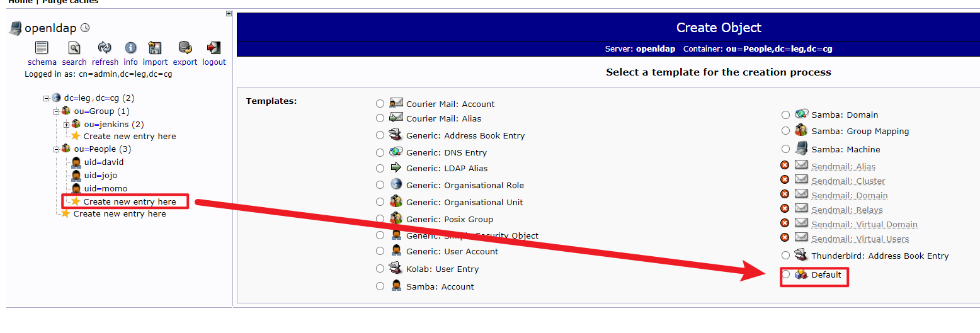The height and width of the screenshot is (333, 980).
Task: Click the import icon
Action: (x=155, y=48)
